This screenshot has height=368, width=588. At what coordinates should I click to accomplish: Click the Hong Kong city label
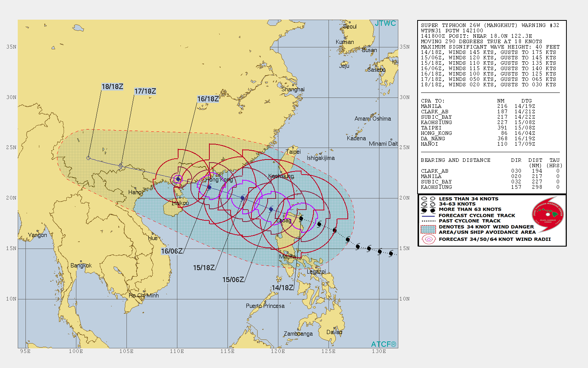coord(219,180)
